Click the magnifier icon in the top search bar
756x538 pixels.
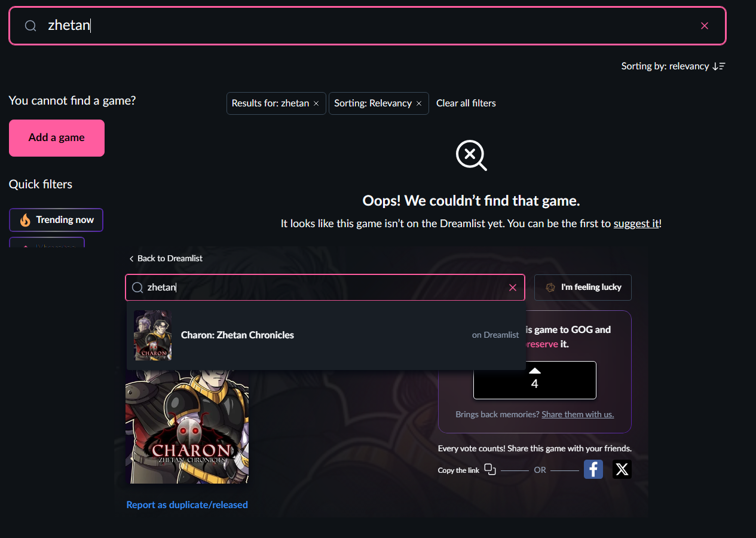point(30,26)
